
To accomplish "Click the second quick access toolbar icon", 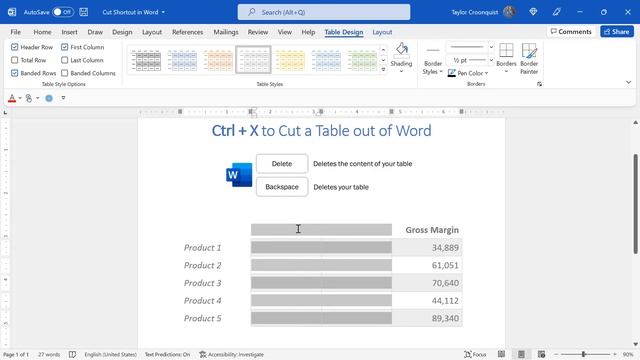I will 29,98.
